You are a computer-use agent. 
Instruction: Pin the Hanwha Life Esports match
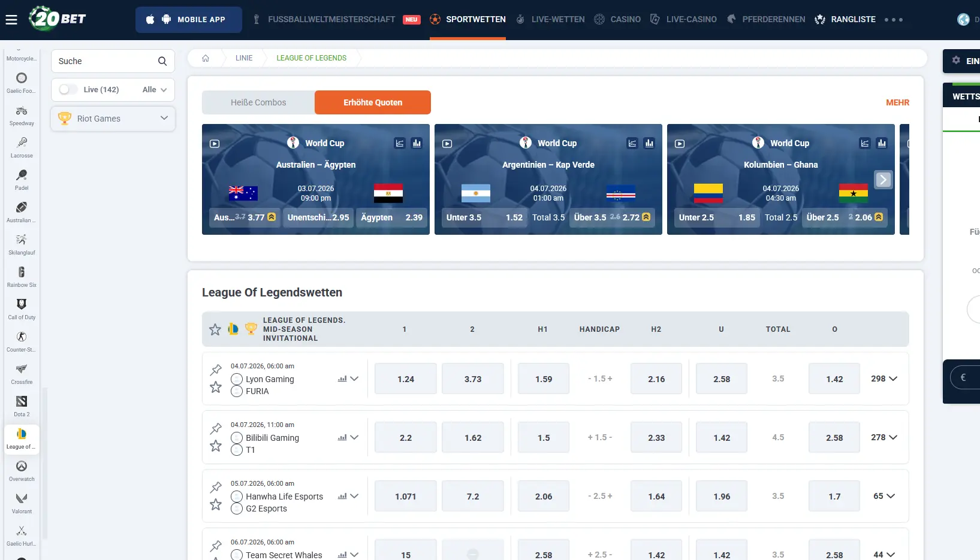[x=216, y=487]
